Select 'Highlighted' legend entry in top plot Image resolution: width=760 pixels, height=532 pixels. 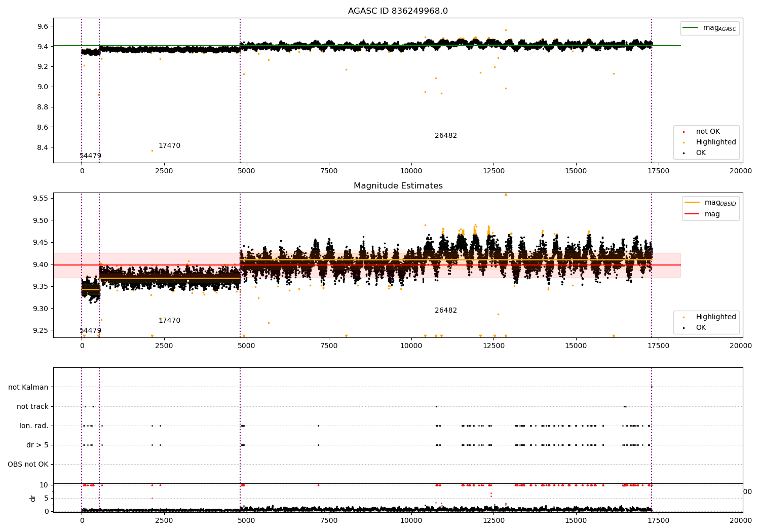(716, 142)
